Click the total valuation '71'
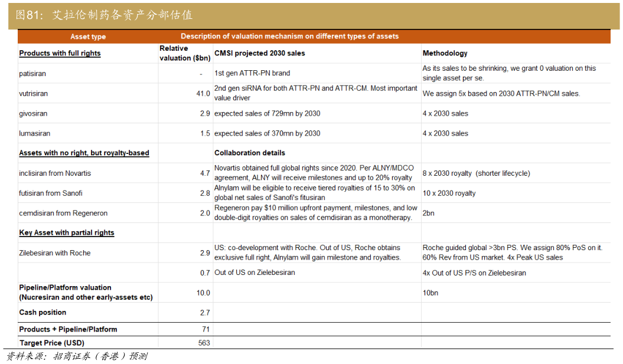This screenshot has height=364, width=623. tap(206, 329)
